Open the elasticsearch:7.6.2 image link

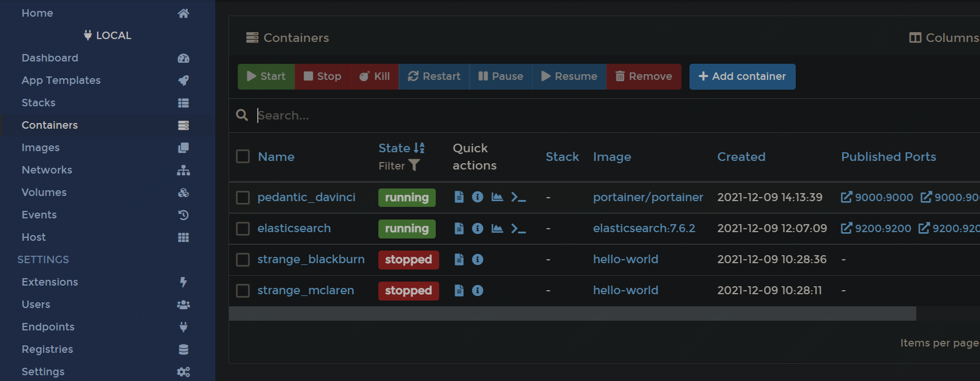644,228
